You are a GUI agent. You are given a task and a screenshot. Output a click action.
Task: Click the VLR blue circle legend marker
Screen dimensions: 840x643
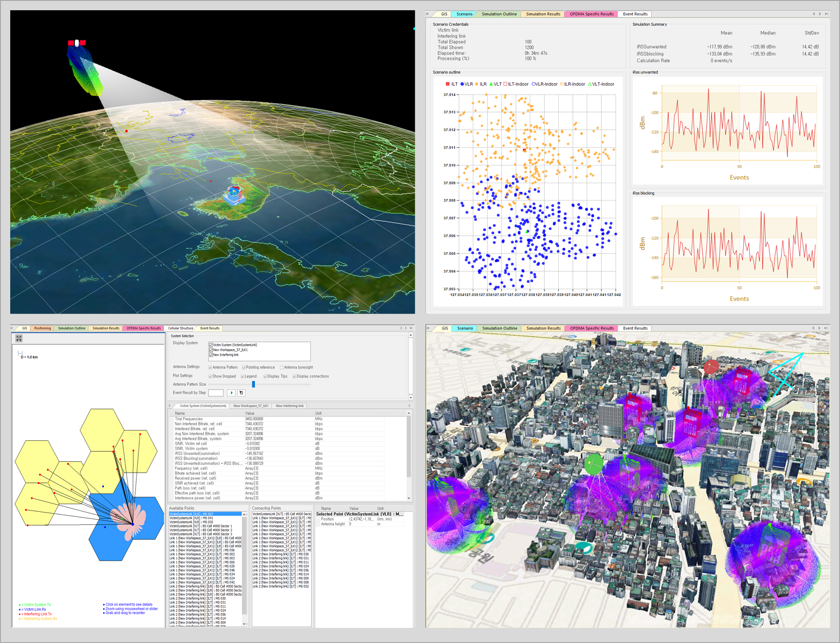[x=462, y=84]
